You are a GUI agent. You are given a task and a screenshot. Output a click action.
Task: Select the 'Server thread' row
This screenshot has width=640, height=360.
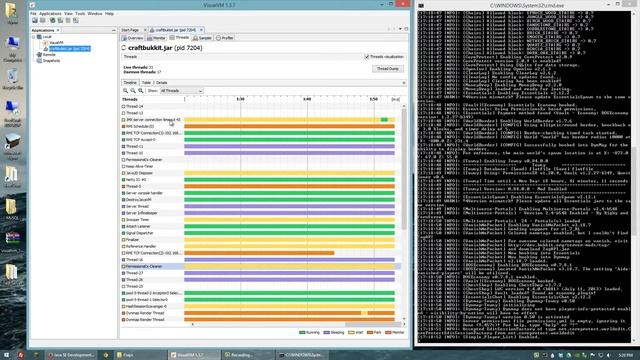pyautogui.click(x=261, y=207)
